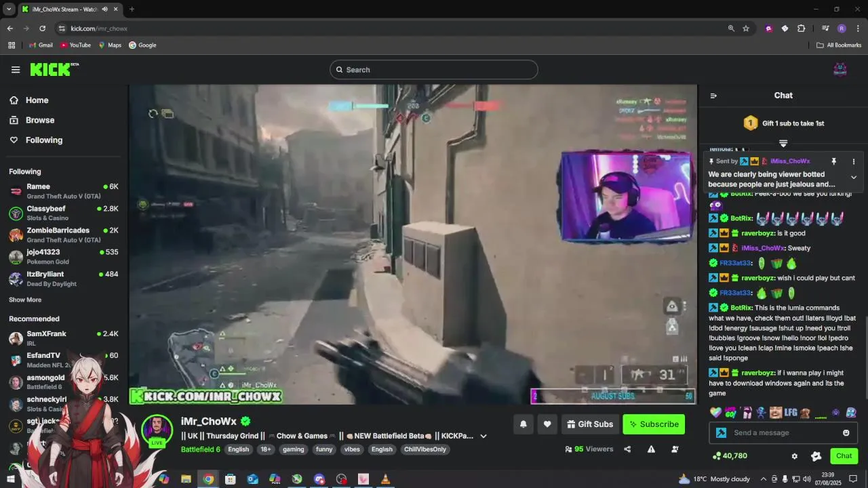Click the Gift Subs button
This screenshot has width=868, height=488.
589,424
